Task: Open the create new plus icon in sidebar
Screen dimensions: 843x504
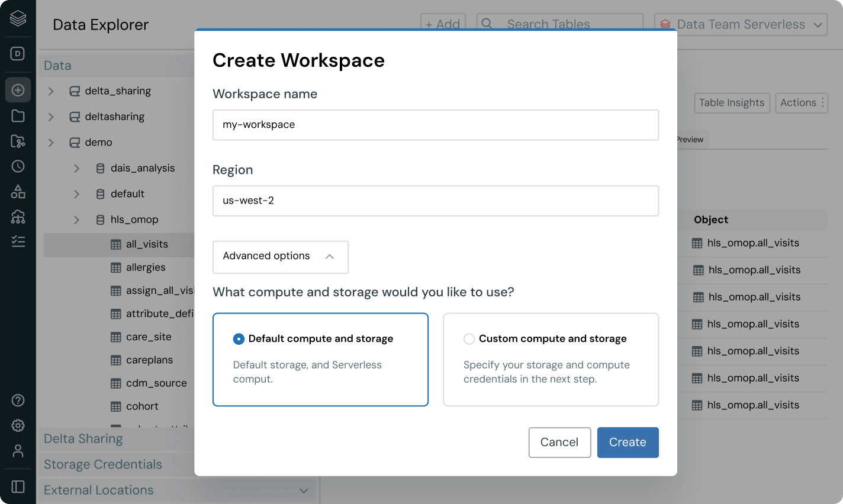Action: (x=18, y=90)
